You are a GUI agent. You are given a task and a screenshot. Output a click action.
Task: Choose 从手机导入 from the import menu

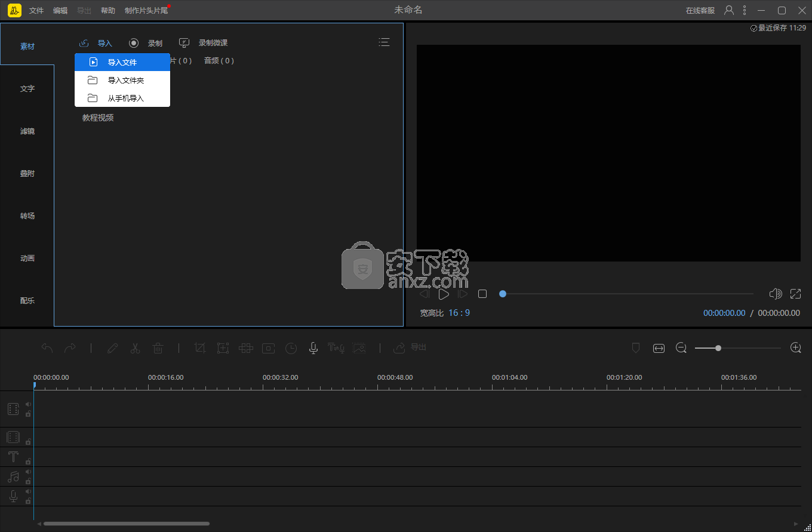point(122,98)
